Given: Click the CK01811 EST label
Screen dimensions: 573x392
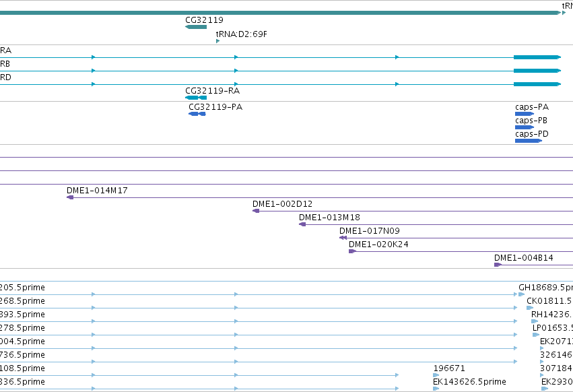Looking at the screenshot, I should coord(549,301).
